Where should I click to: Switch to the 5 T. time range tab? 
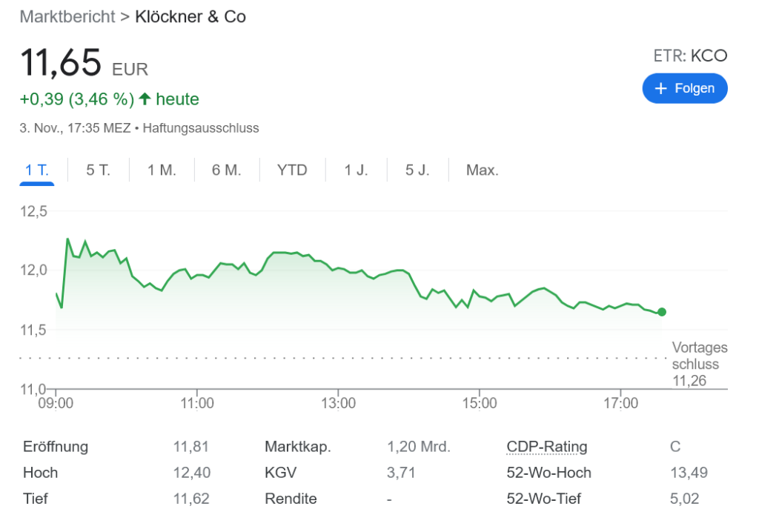[x=97, y=170]
